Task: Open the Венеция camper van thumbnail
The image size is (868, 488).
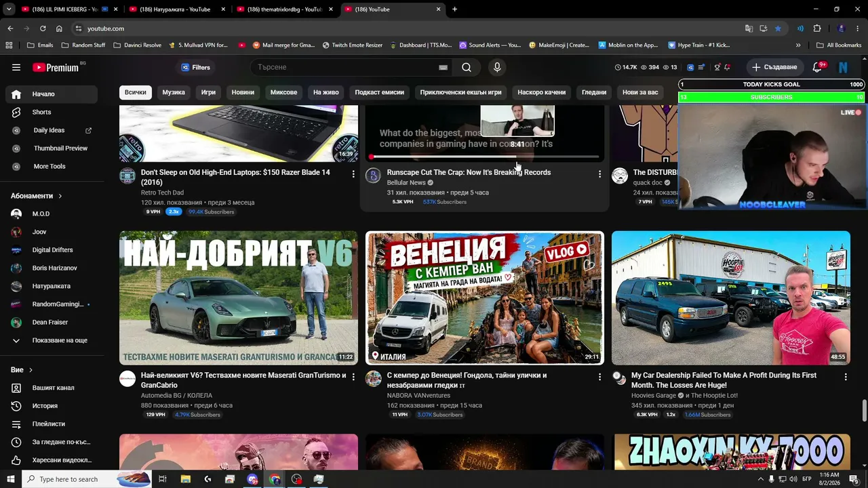Action: pos(485,298)
